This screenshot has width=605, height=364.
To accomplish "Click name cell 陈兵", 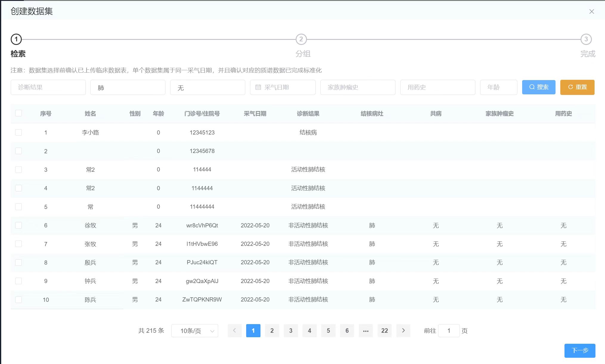I will [x=90, y=300].
